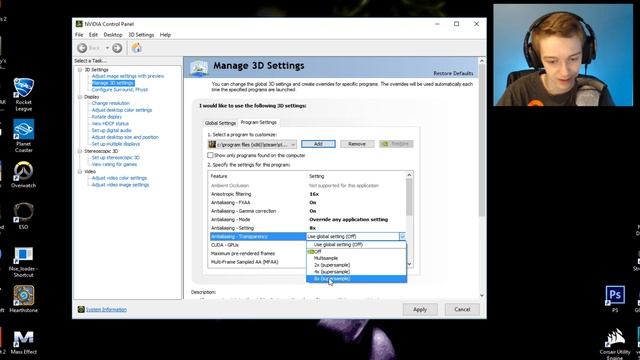Click the Home toolbar icon
This screenshot has height=360, width=640.
pos(137,48)
